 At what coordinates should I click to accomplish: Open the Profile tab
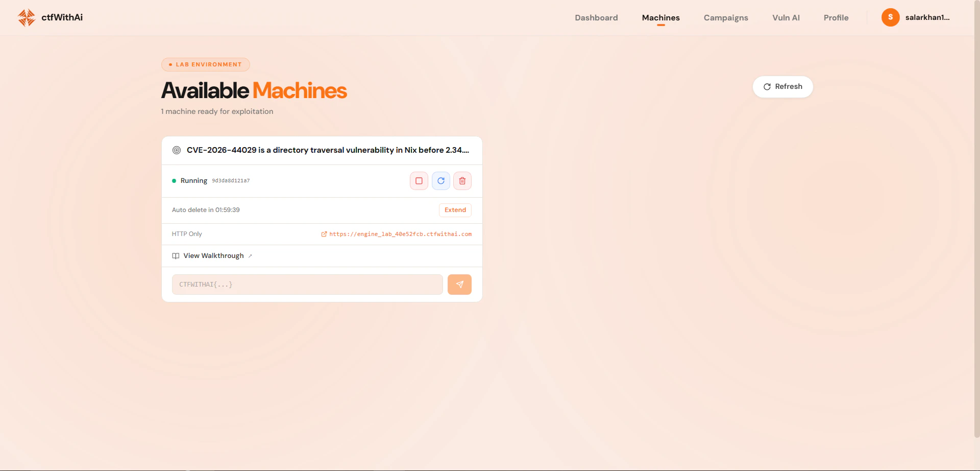point(836,17)
